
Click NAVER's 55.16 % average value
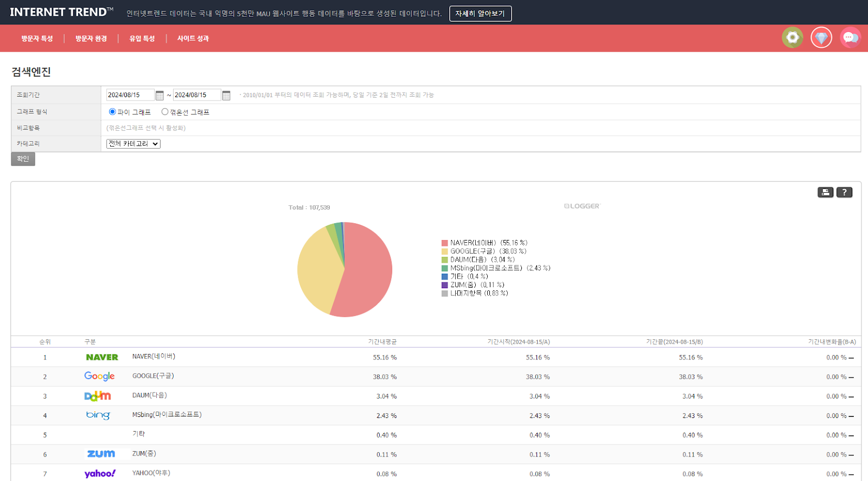pyautogui.click(x=385, y=358)
